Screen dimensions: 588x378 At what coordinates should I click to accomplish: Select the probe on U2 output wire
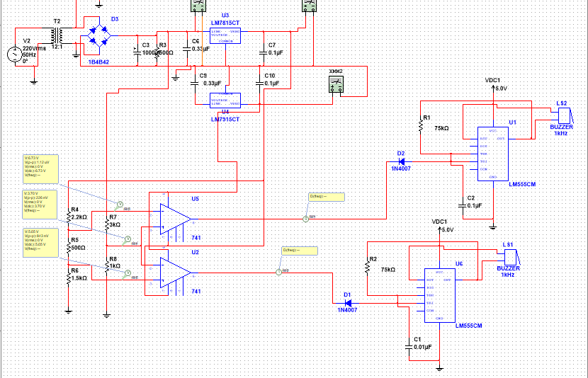(278, 273)
